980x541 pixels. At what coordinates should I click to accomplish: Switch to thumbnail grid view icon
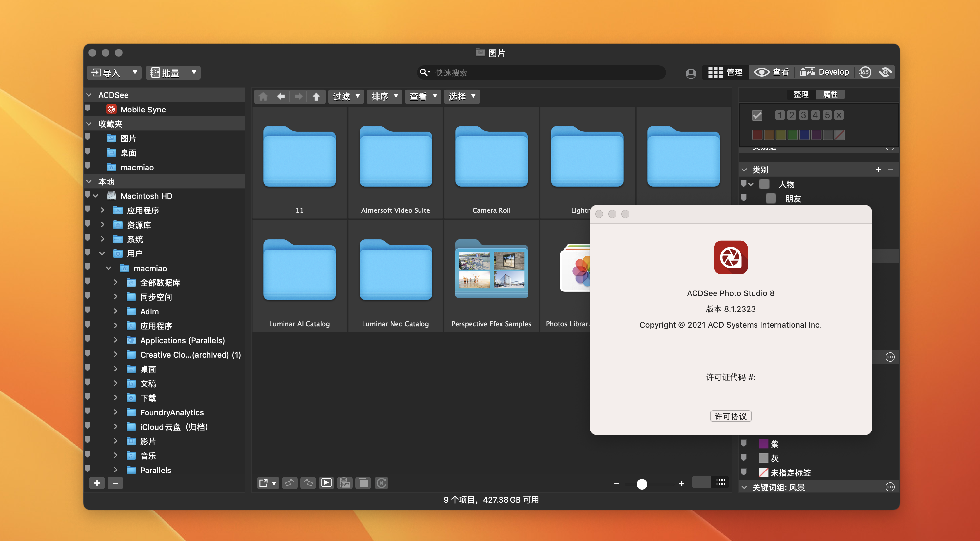point(720,482)
